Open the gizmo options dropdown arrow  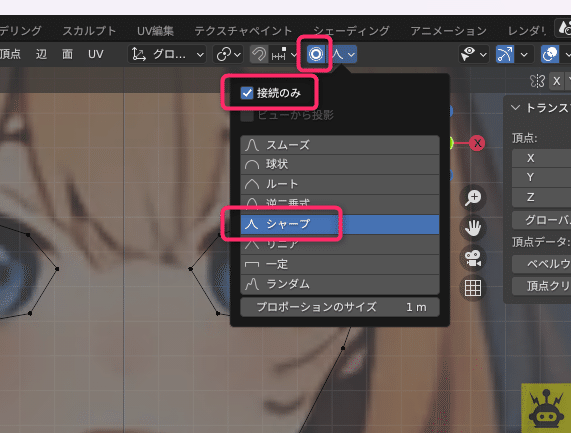point(524,55)
